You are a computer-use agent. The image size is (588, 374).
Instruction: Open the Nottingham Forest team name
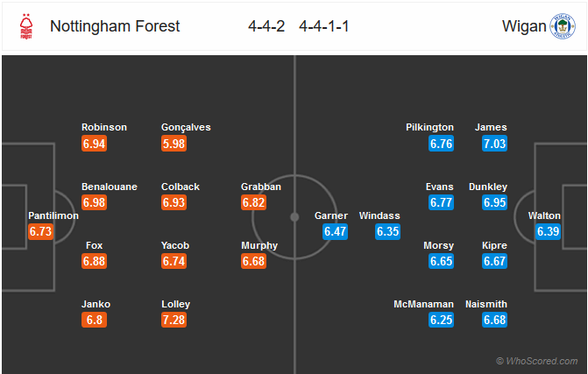point(115,26)
